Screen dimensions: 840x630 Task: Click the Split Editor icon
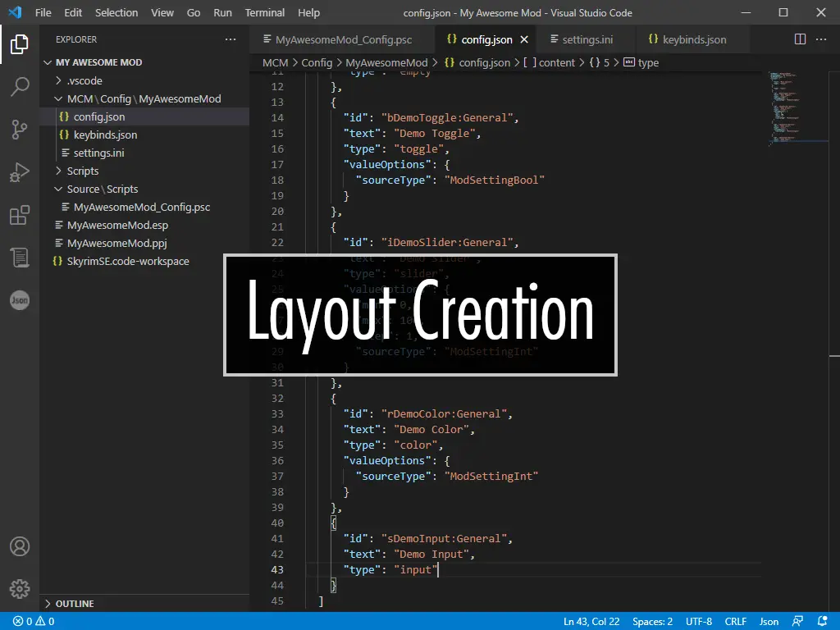click(801, 39)
